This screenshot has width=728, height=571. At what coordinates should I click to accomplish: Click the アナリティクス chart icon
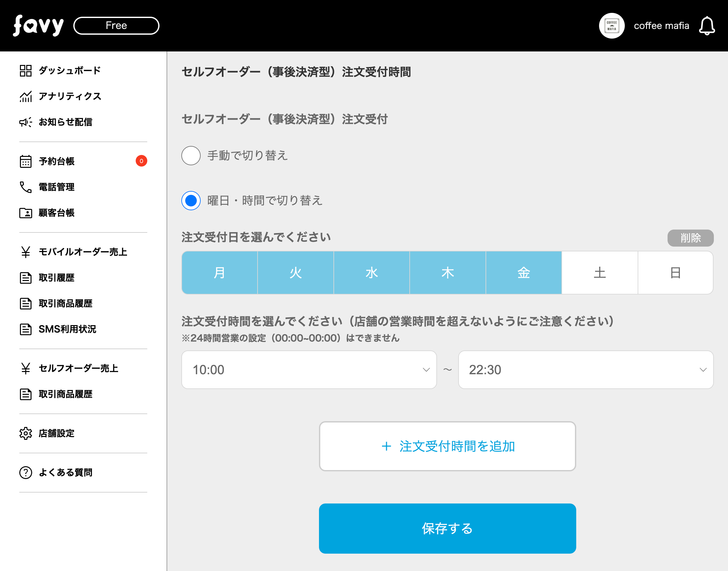25,96
